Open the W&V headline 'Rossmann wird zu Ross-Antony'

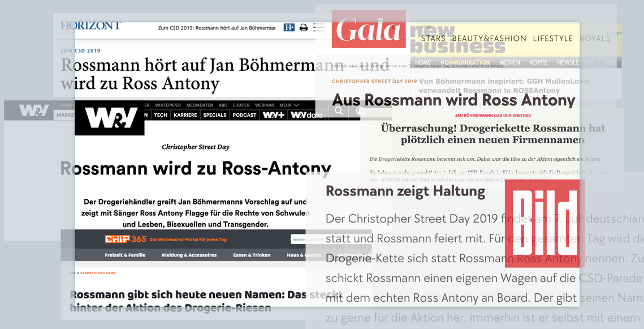coord(196,168)
